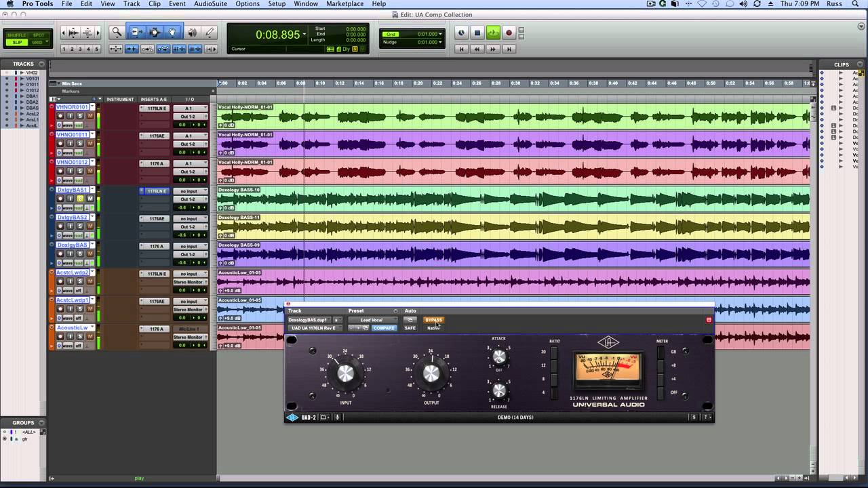Image resolution: width=868 pixels, height=488 pixels.
Task: Open the 1176AE insert on DxlgyBAS2
Action: (x=156, y=219)
